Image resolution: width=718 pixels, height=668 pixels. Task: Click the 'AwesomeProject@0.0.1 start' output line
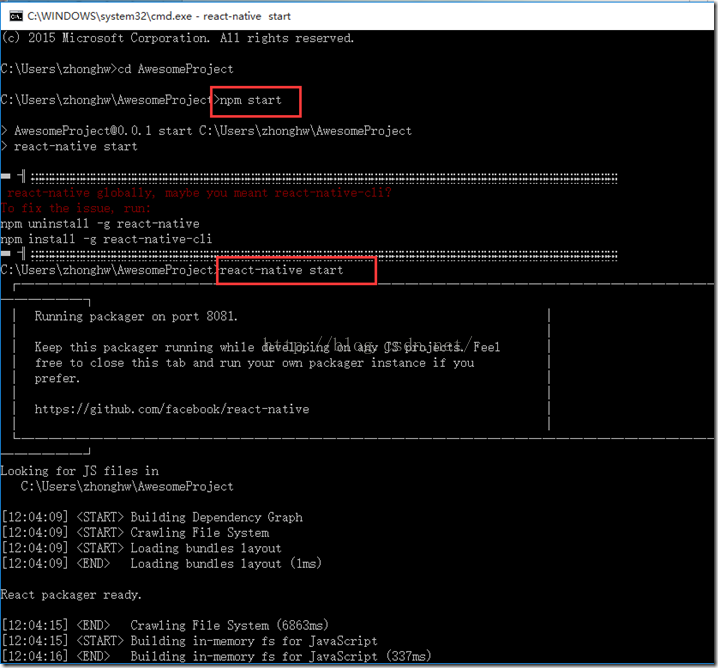pyautogui.click(x=207, y=131)
